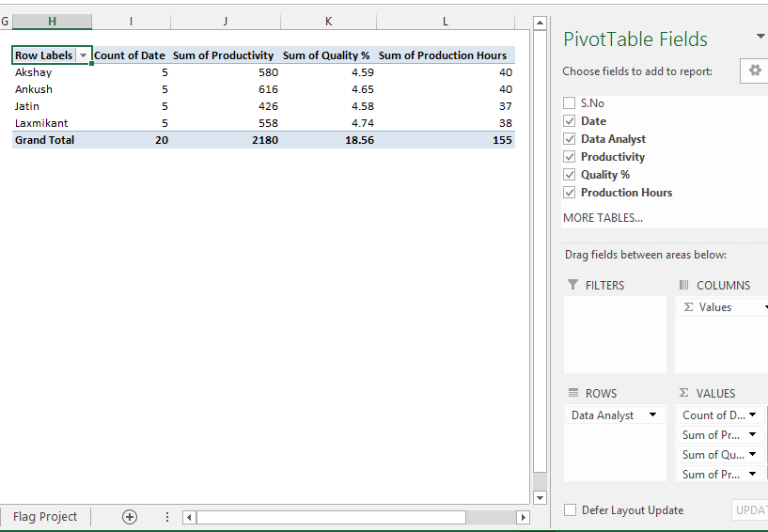Select the Akshay row label cell

tap(52, 72)
